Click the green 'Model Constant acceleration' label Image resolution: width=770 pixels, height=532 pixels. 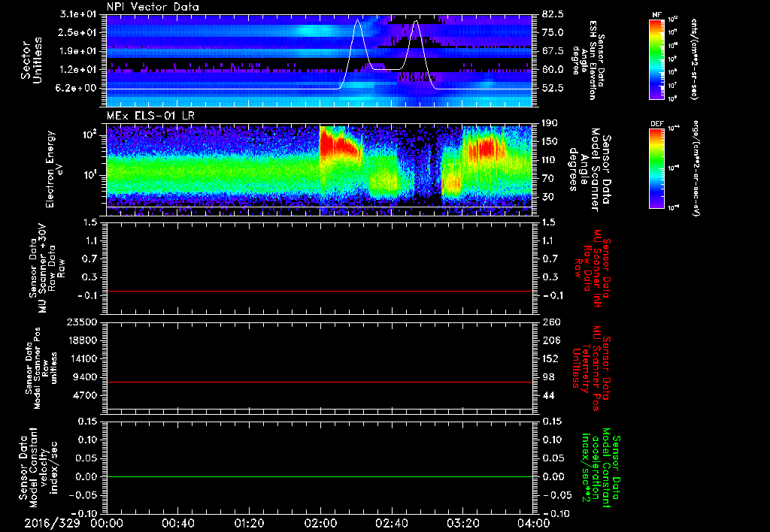[x=601, y=467]
